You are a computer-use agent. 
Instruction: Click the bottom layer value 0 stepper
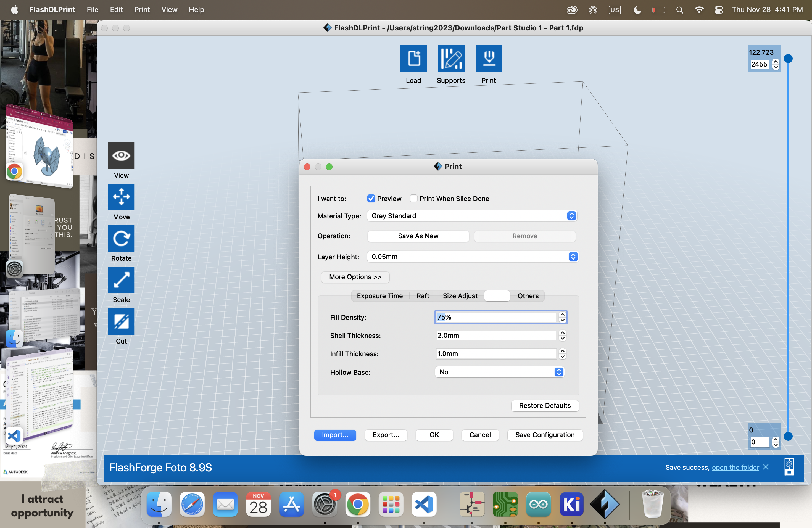[776, 442]
